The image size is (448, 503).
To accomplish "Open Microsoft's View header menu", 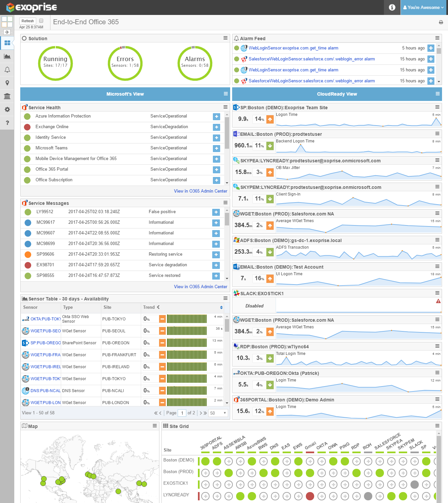I will click(226, 94).
